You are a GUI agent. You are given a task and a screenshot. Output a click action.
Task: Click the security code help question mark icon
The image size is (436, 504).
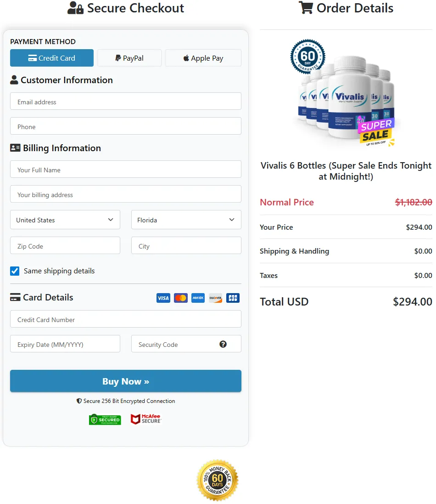(x=224, y=343)
